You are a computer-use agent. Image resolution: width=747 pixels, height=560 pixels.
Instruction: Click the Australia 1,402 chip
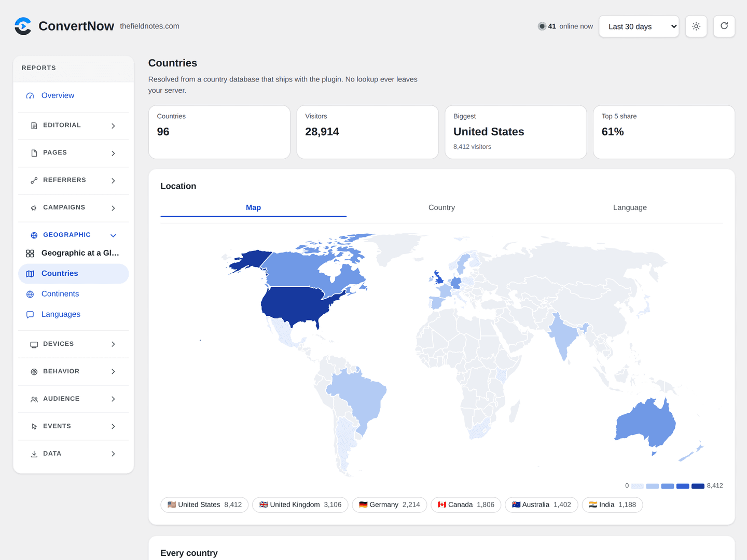point(542,505)
